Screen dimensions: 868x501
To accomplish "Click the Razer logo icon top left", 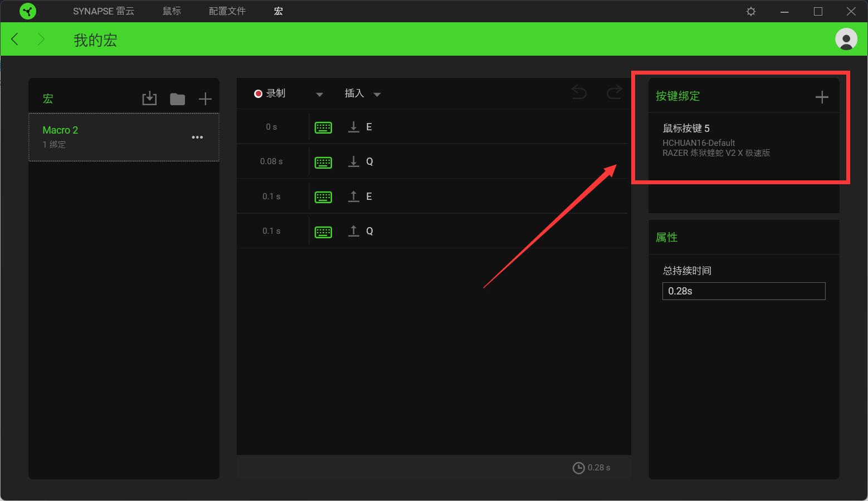I will (x=28, y=11).
